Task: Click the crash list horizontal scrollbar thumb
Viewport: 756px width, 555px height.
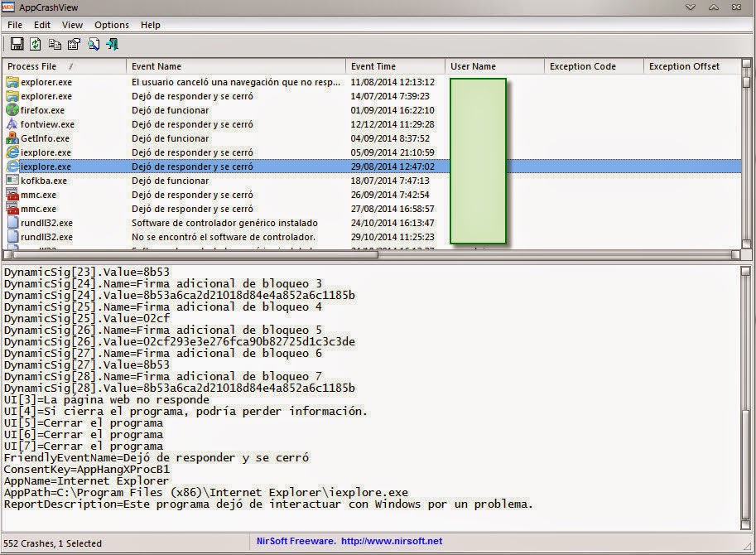Action: click(195, 254)
